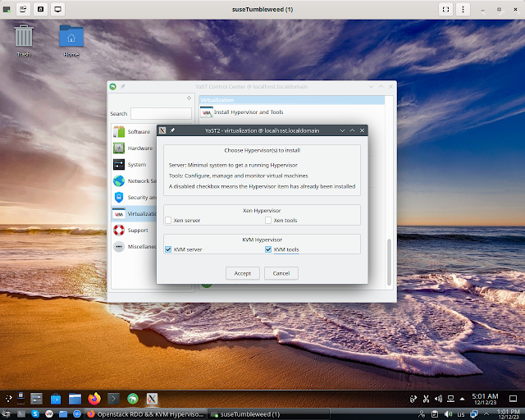
Task: Open Klipper clipboard scissors tray icon
Action: point(426,399)
